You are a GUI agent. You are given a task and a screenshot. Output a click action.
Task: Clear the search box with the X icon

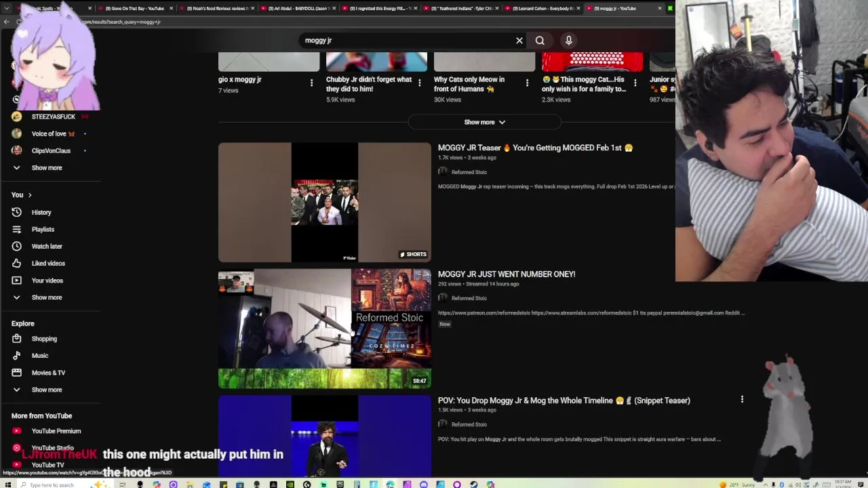(519, 41)
